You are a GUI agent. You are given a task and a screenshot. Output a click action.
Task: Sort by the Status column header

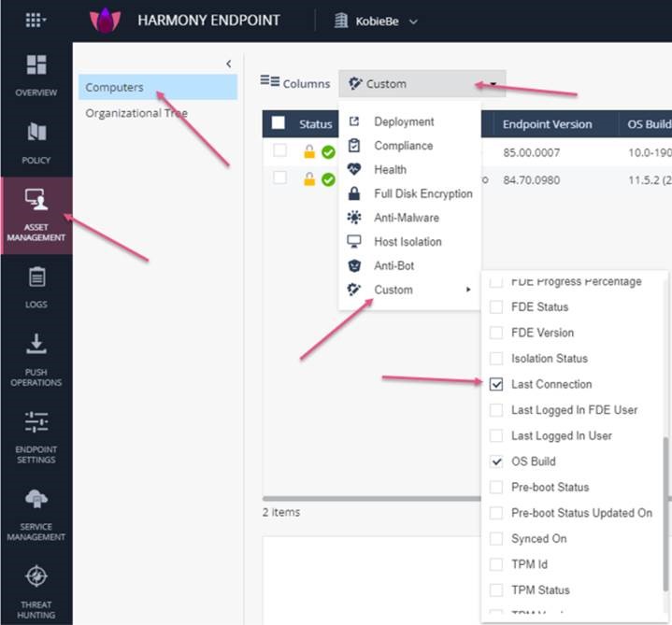coord(315,124)
